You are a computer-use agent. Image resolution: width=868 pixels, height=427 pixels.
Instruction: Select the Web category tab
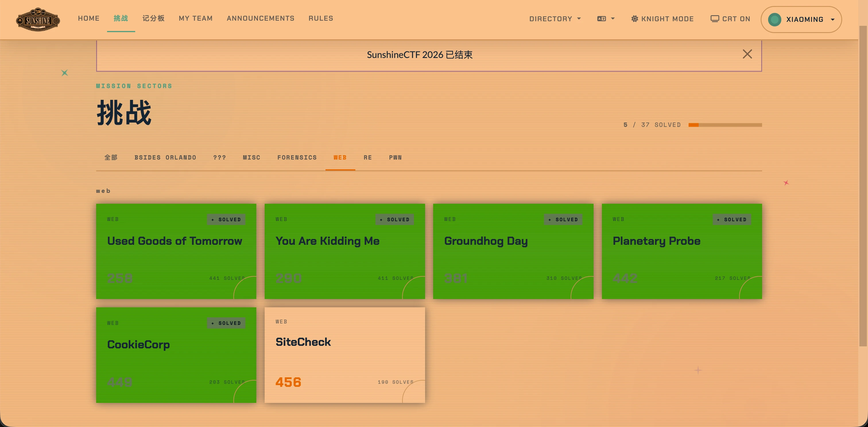pyautogui.click(x=340, y=157)
